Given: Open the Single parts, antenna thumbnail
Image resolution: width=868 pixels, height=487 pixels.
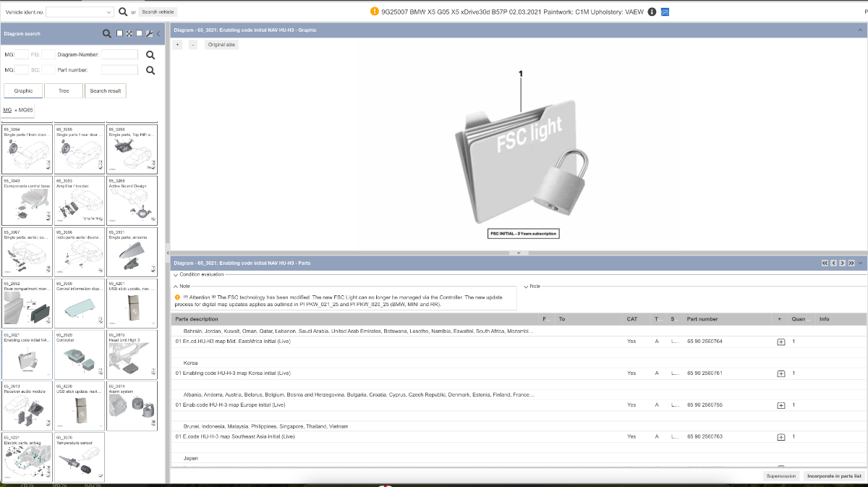Looking at the screenshot, I should [132, 251].
